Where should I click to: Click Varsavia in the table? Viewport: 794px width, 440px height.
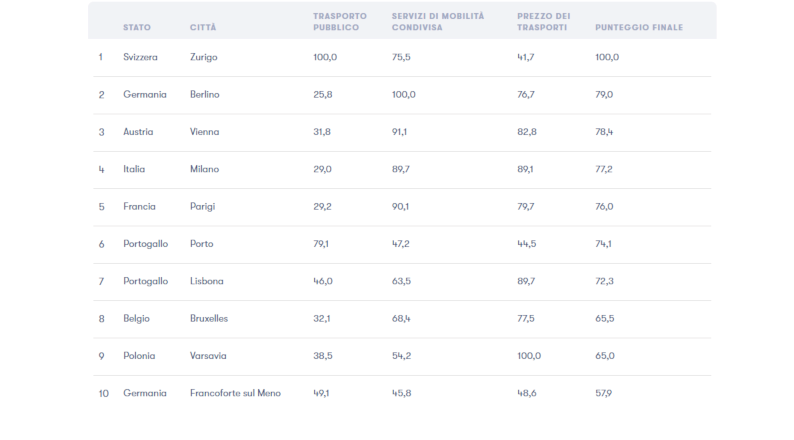pos(208,356)
